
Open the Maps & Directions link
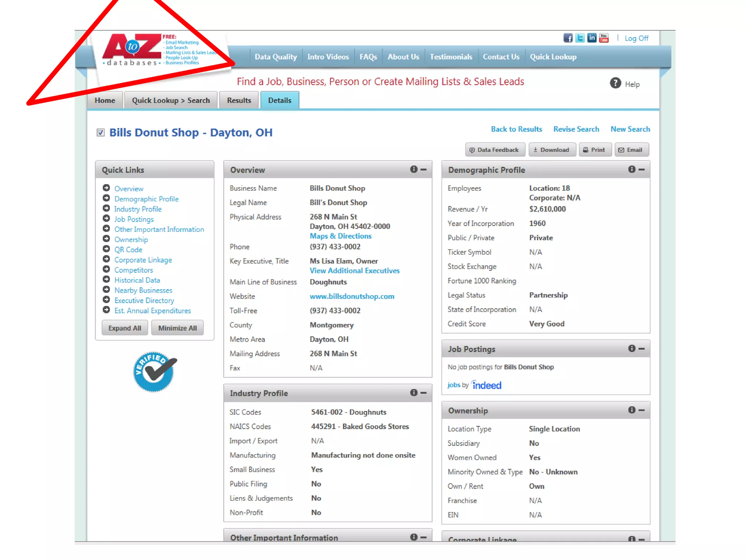click(340, 236)
